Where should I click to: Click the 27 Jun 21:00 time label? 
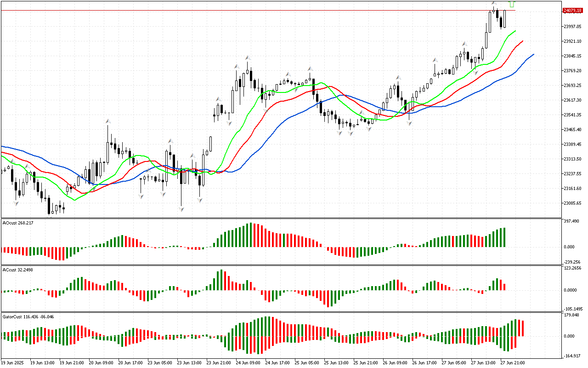tap(513, 363)
